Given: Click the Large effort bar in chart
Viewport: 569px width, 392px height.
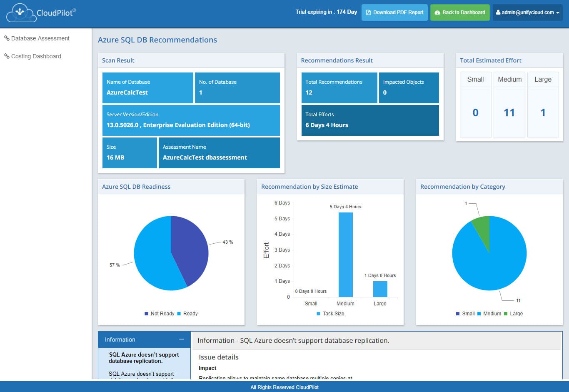Looking at the screenshot, I should pyautogui.click(x=380, y=289).
